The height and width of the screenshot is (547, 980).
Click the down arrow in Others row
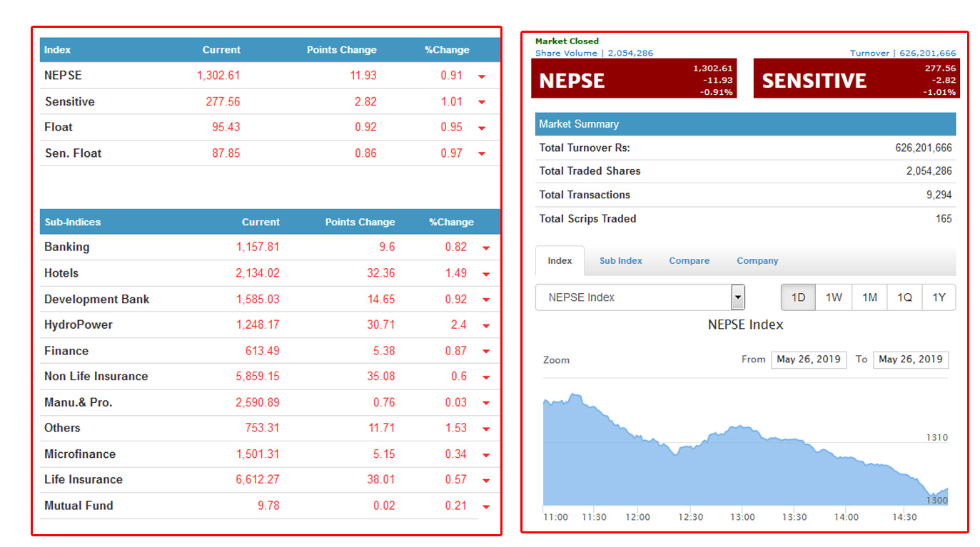coord(486,429)
